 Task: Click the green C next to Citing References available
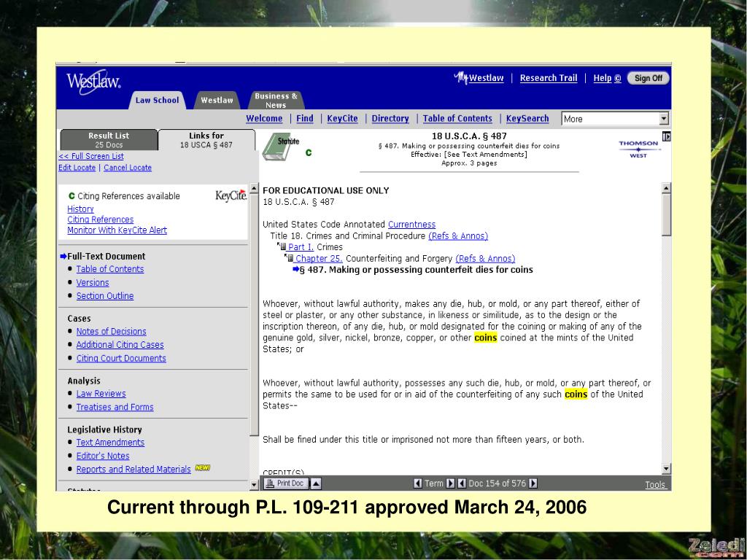point(71,195)
